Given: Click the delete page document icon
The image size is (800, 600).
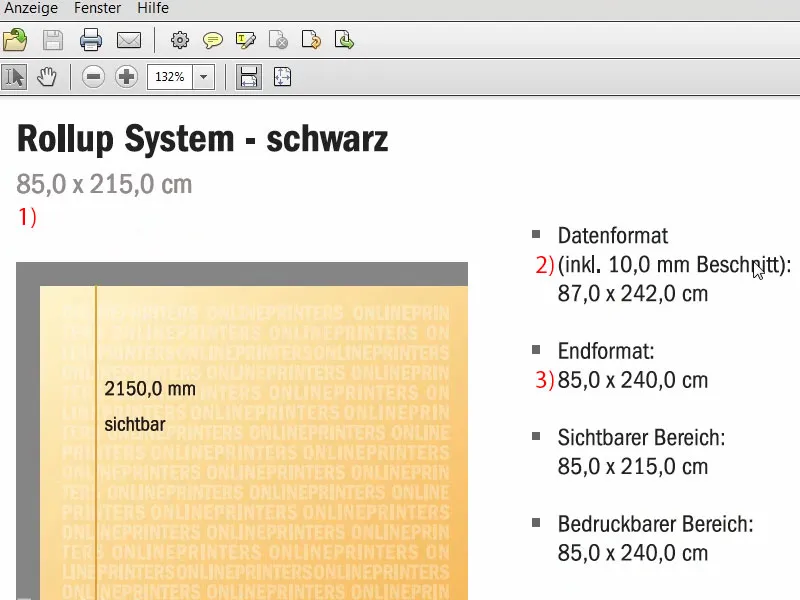Looking at the screenshot, I should (278, 40).
